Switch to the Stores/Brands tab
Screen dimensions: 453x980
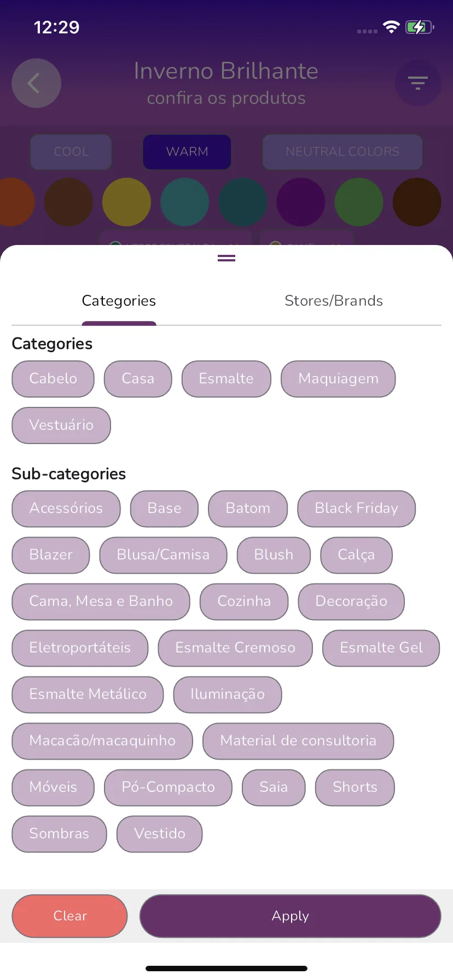pos(334,301)
